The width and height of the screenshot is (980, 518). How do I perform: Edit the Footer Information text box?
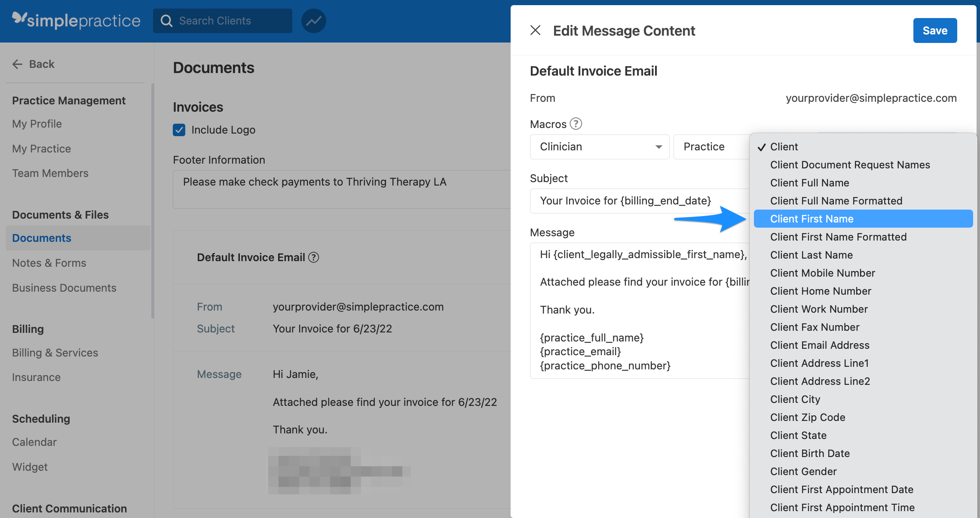coord(341,189)
